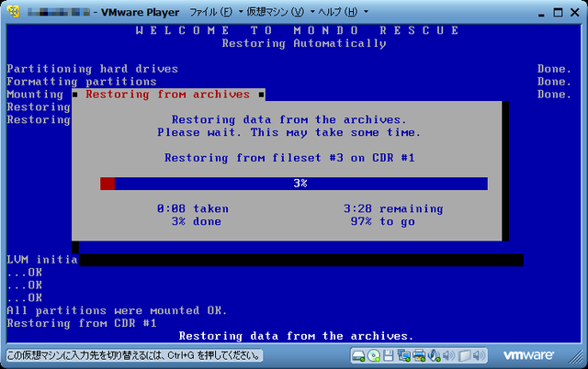Click the active sound card icon

pos(434,355)
